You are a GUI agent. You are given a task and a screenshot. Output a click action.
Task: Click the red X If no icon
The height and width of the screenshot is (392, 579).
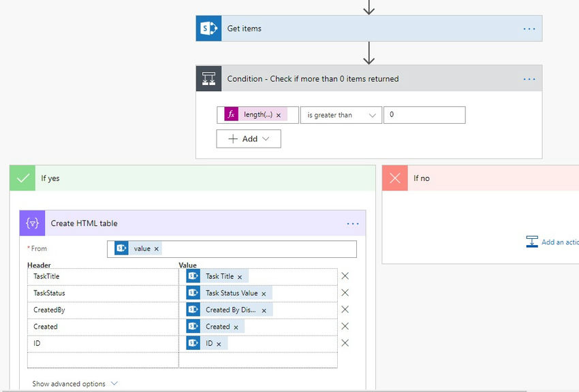click(395, 178)
